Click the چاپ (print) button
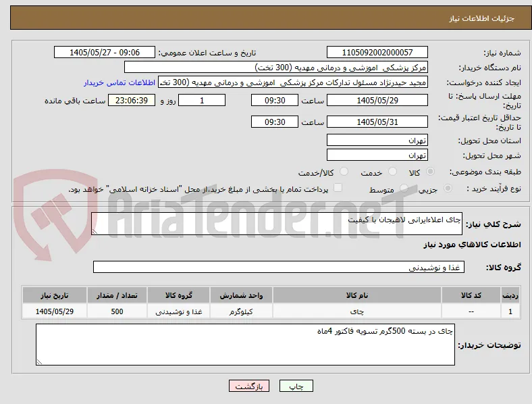 pyautogui.click(x=296, y=386)
